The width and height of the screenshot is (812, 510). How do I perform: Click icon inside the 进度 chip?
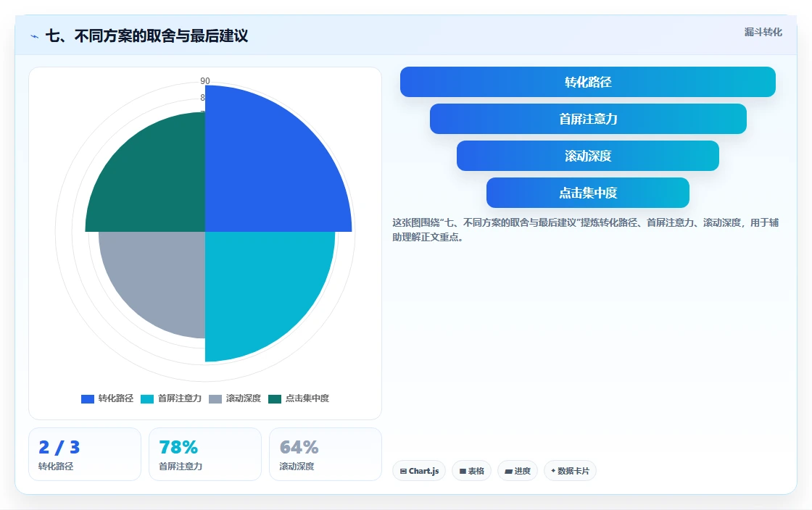[508, 471]
